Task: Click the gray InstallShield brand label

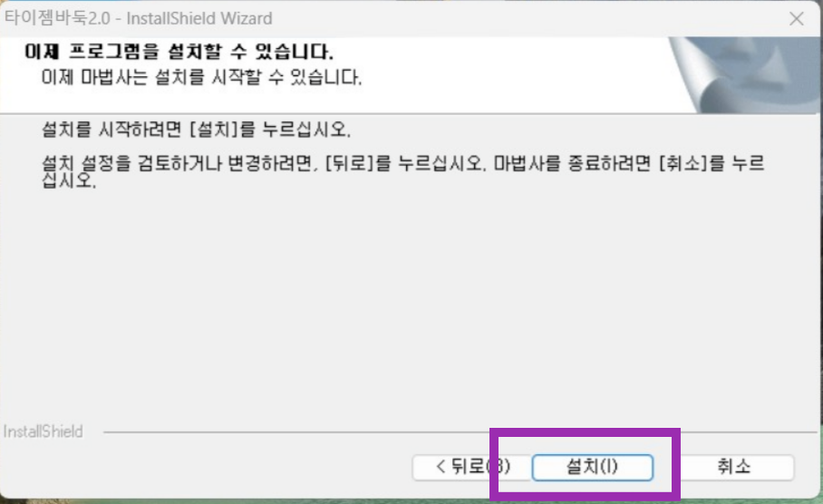Action: tap(43, 431)
